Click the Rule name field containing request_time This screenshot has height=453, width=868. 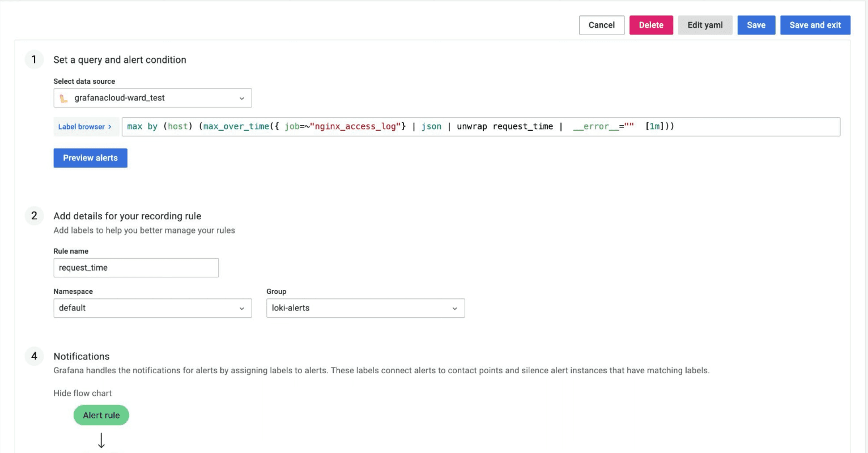pyautogui.click(x=136, y=267)
